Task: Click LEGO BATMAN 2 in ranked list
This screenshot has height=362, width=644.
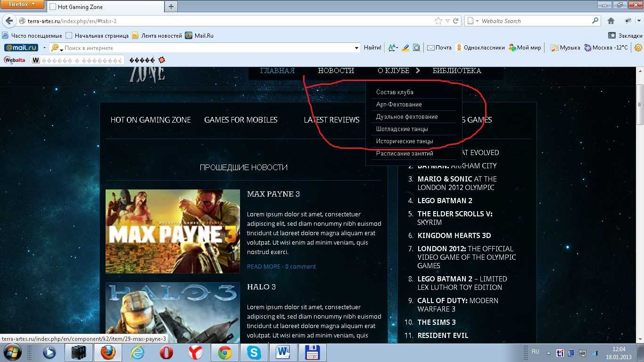Action: (445, 201)
